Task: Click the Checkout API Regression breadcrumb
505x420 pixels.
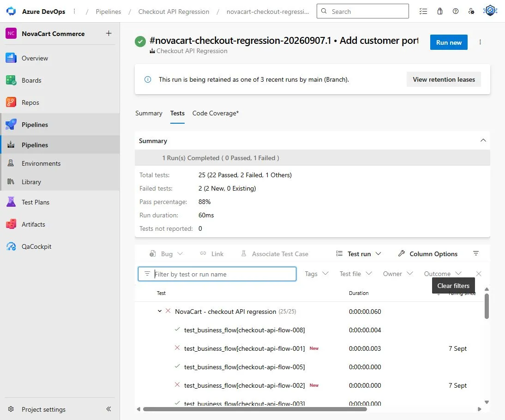Action: coord(174,12)
